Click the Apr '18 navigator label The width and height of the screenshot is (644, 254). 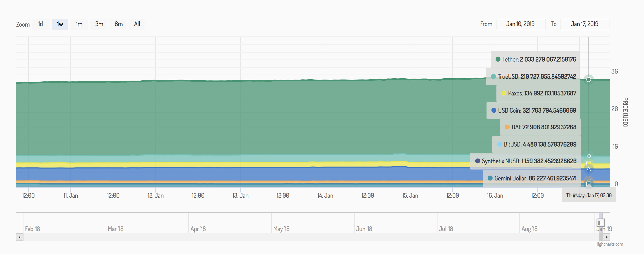point(198,229)
